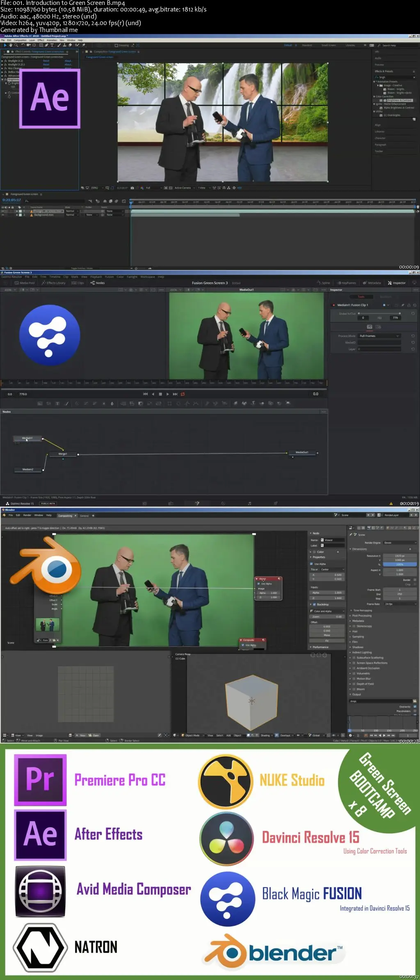Collapse Color Correction group in Effects & Presets
The width and height of the screenshot is (420, 980).
coord(374,96)
